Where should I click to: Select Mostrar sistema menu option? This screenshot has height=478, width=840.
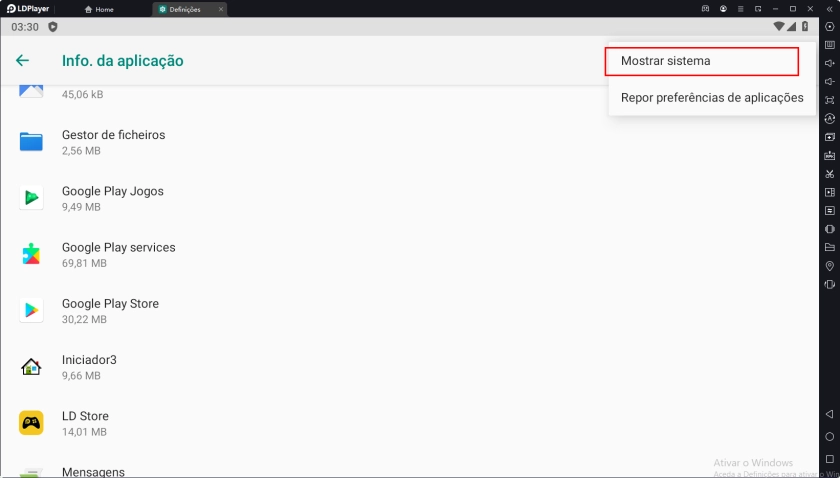click(x=702, y=61)
